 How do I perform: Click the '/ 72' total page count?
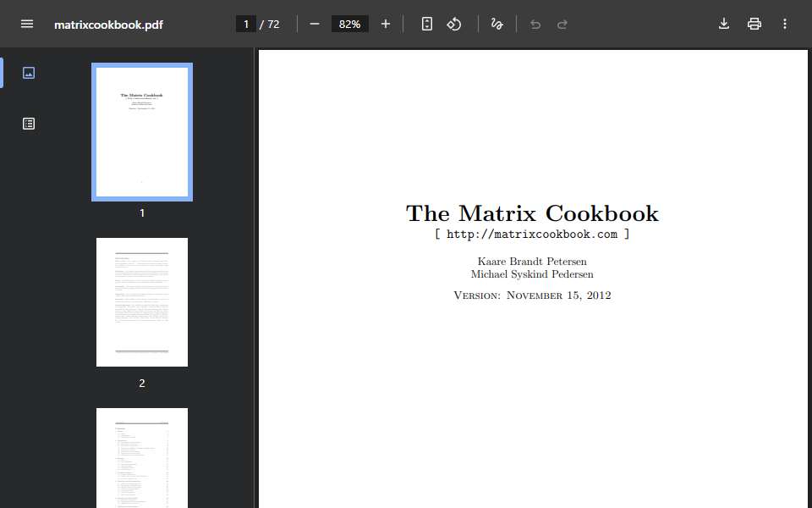(270, 25)
